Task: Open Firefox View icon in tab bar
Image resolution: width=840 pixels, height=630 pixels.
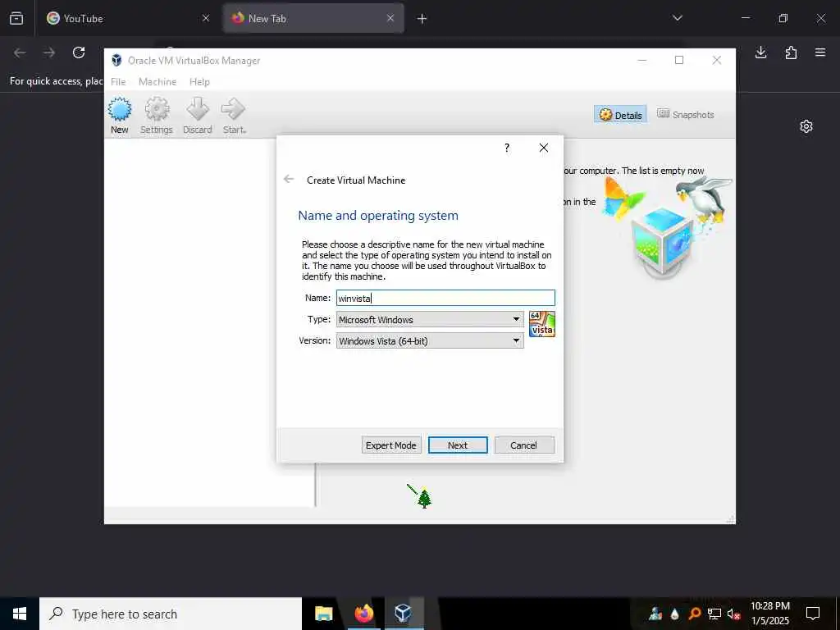Action: pyautogui.click(x=16, y=19)
